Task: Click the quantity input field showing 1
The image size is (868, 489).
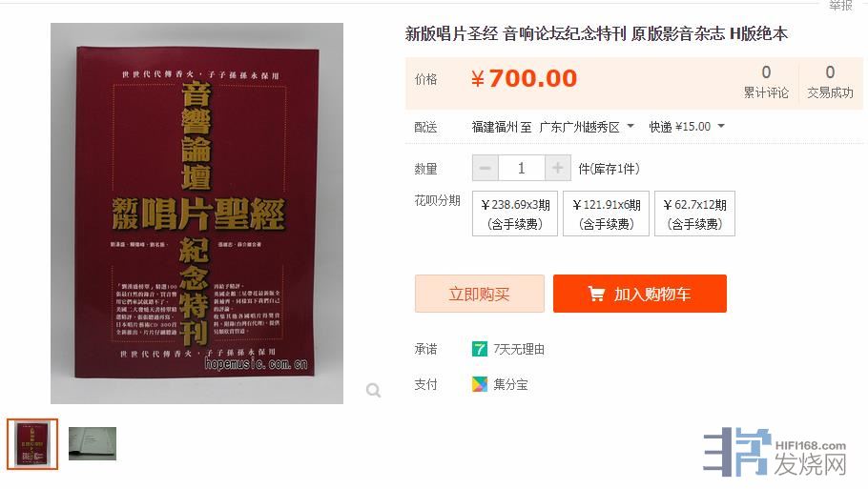Action: [x=522, y=168]
